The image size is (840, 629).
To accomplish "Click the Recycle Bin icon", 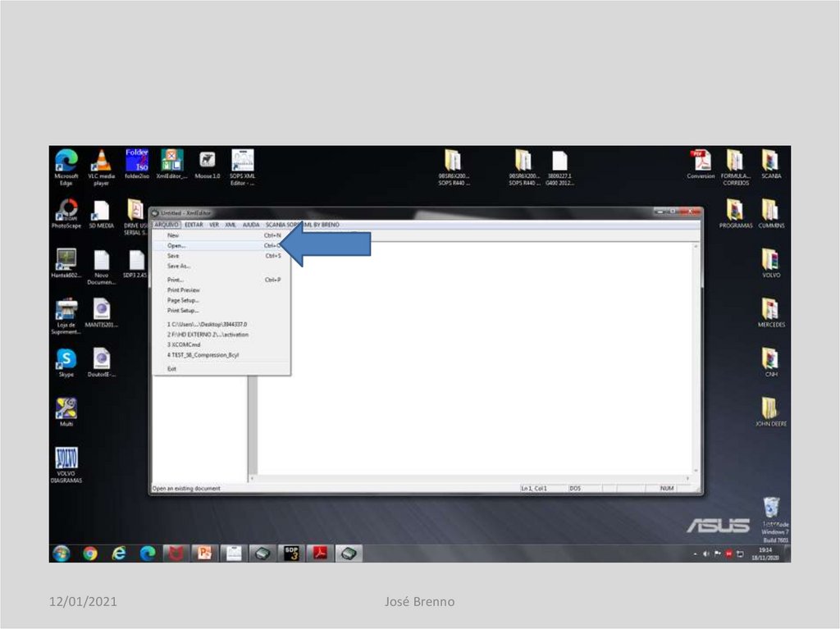I will (x=771, y=508).
